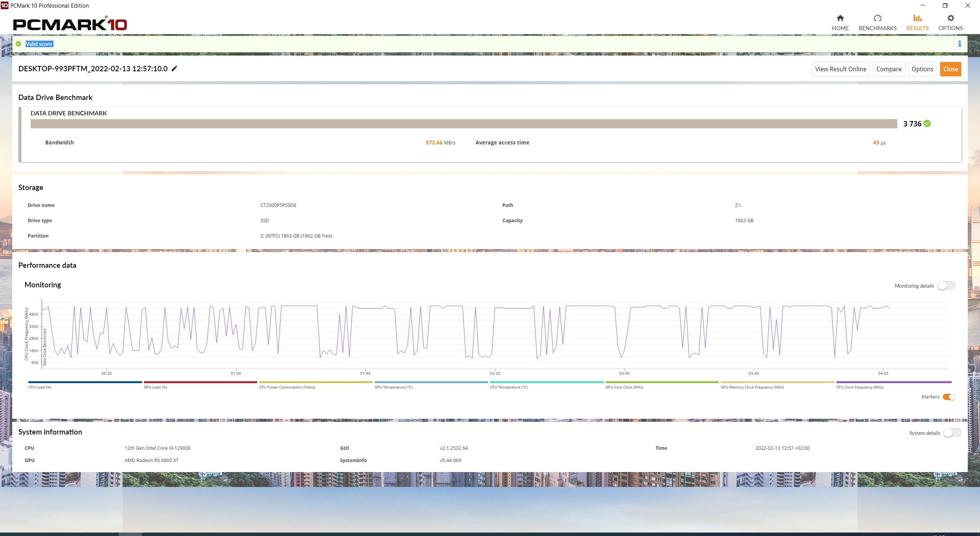Open the result Options button
Viewport: 980px width, 536px height.
(922, 69)
